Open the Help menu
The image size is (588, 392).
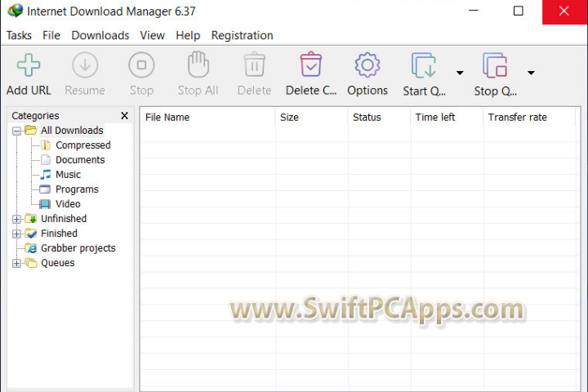(188, 35)
